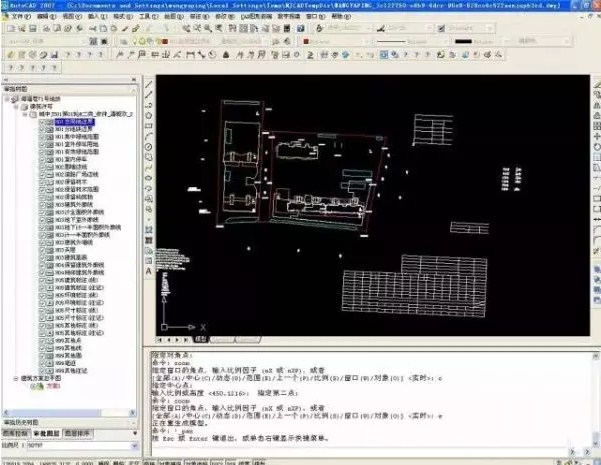
Task: Toggle 捕捉 (Snap) button in status bar
Action: click(103, 462)
